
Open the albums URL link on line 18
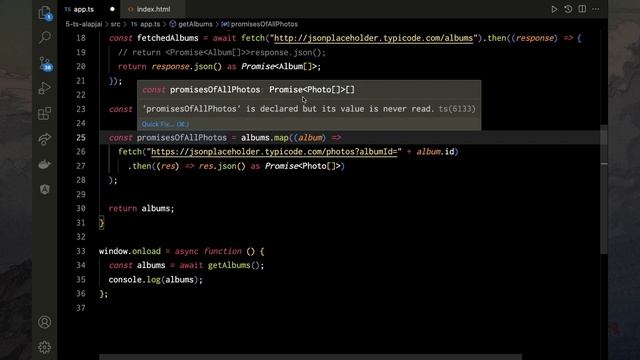pyautogui.click(x=373, y=38)
